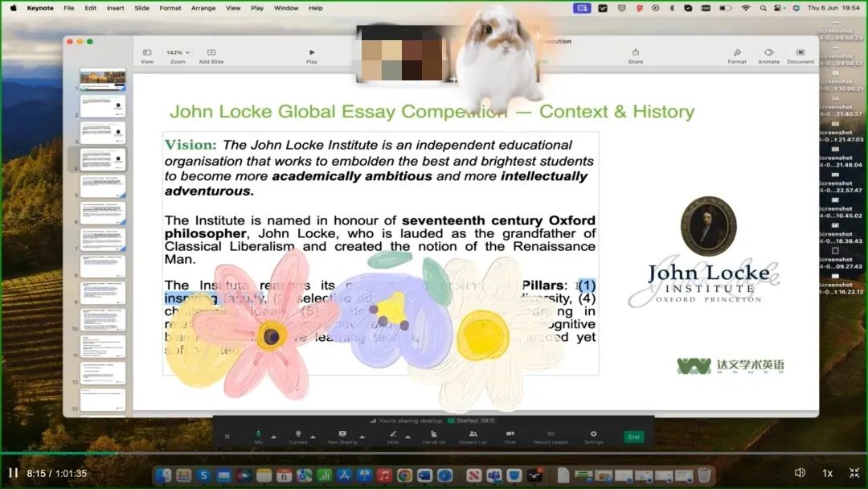The image size is (868, 489).
Task: Open the Insert menu
Action: coord(115,8)
